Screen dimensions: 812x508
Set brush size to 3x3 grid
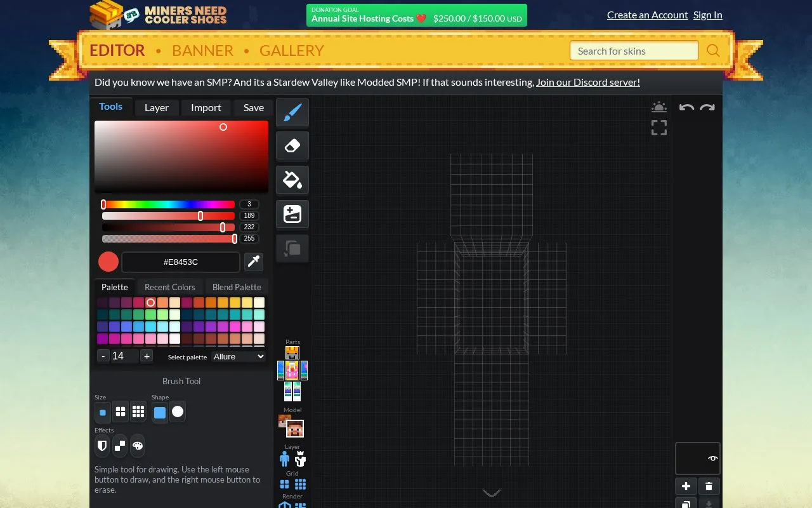(x=138, y=412)
